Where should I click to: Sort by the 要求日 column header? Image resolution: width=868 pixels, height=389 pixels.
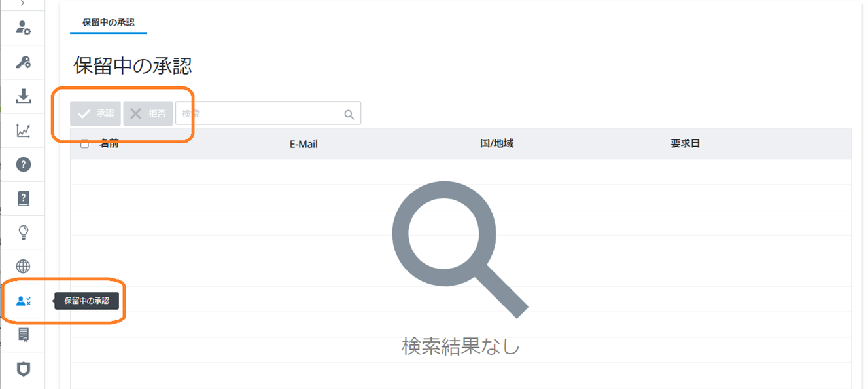pos(685,143)
